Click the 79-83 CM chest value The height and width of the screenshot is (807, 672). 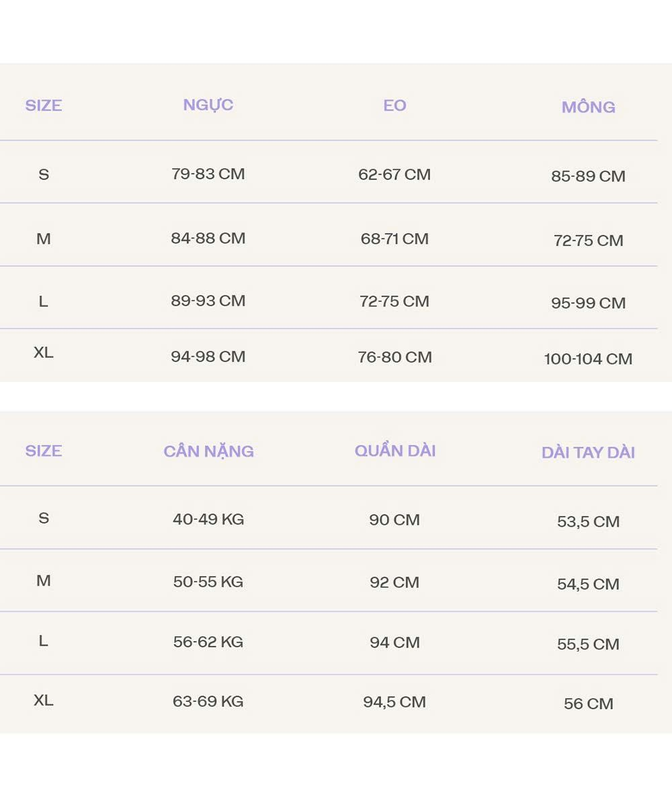208,174
